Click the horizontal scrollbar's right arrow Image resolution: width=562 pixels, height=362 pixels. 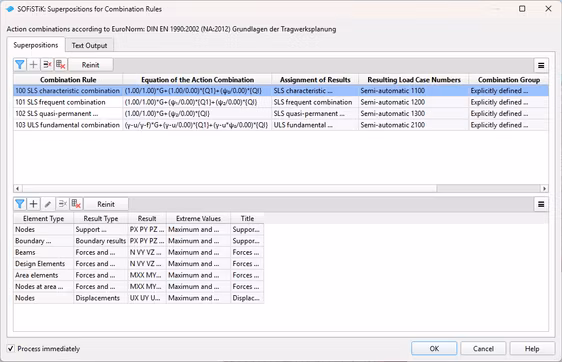(544, 189)
